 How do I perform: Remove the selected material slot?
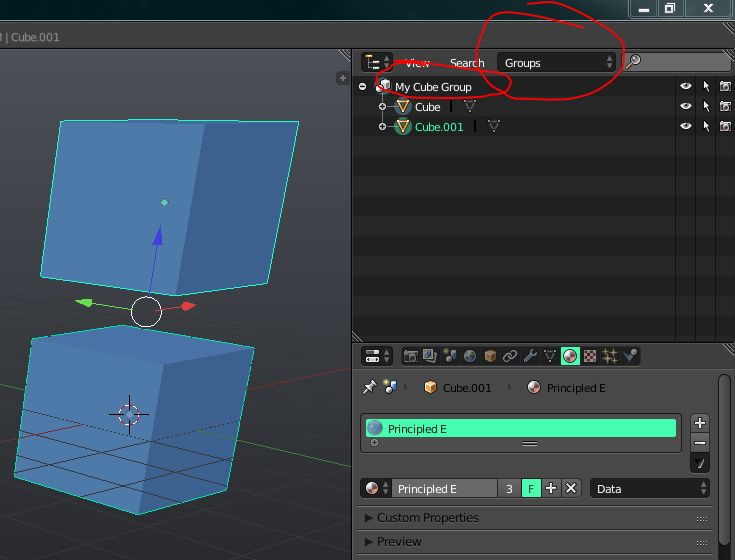tap(700, 443)
